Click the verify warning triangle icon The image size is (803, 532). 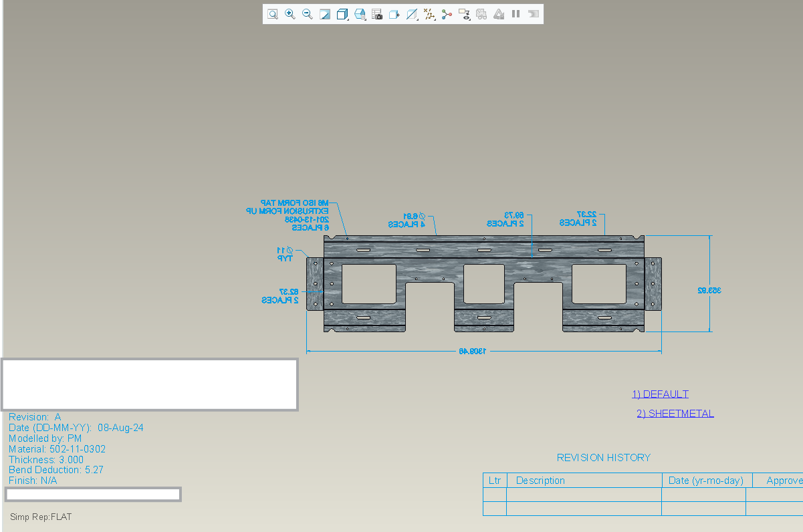pyautogui.click(x=499, y=13)
